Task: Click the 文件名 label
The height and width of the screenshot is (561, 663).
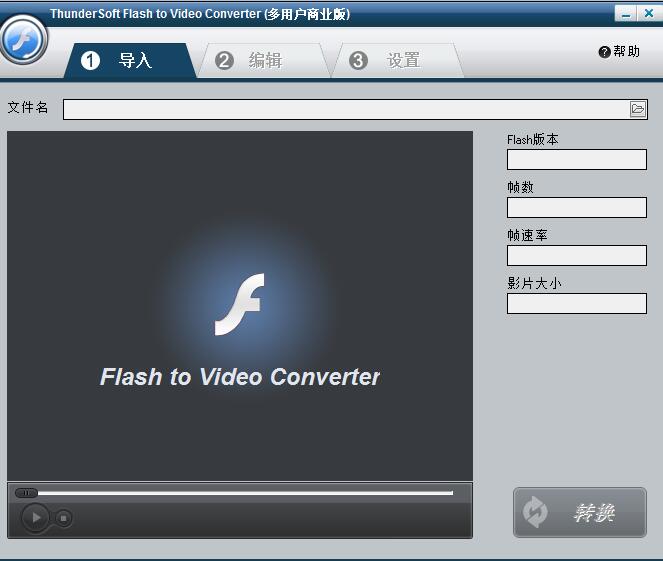Action: [28, 107]
